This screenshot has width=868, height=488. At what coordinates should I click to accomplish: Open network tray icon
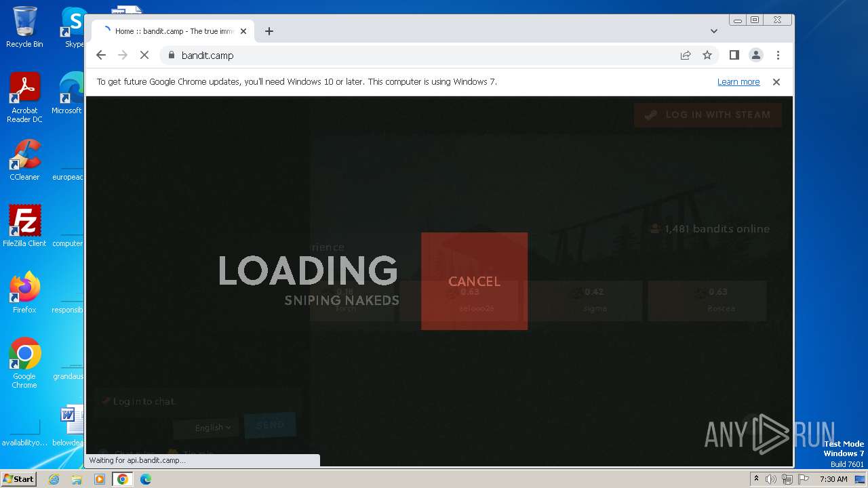[x=787, y=479]
